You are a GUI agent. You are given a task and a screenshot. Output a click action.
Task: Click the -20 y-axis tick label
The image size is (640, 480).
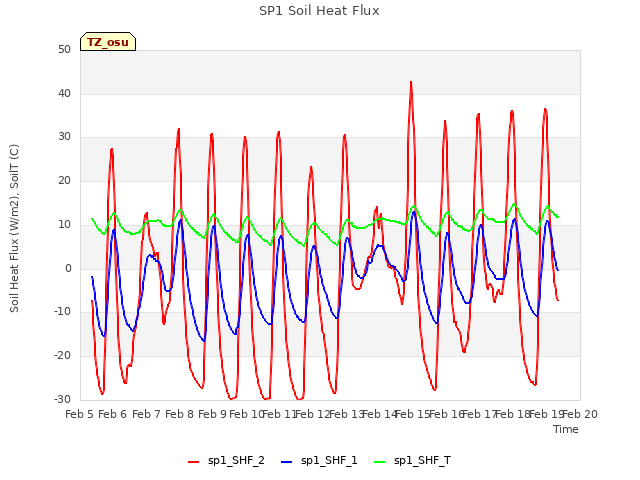[62, 356]
